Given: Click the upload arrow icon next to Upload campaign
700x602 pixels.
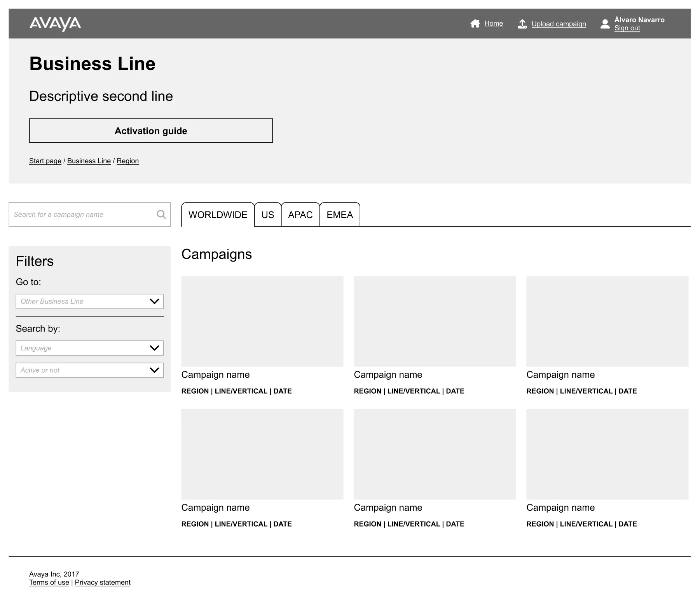Looking at the screenshot, I should click(x=522, y=23).
